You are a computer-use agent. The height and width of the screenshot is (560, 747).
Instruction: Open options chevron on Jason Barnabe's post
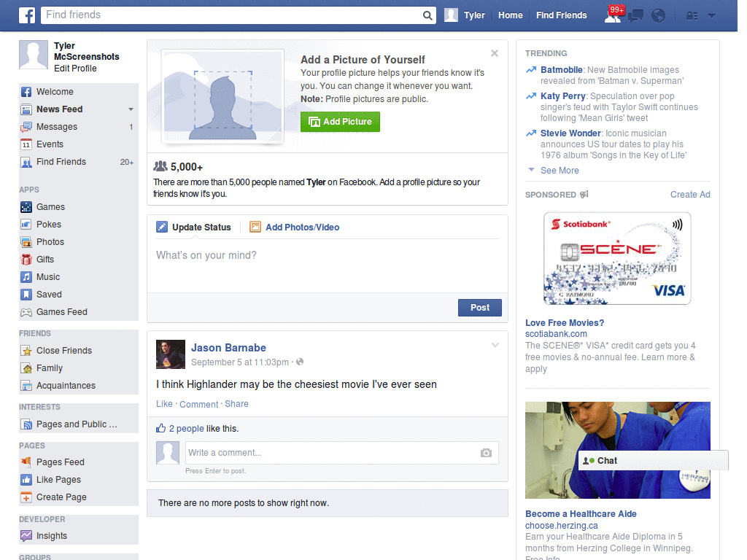click(x=495, y=345)
